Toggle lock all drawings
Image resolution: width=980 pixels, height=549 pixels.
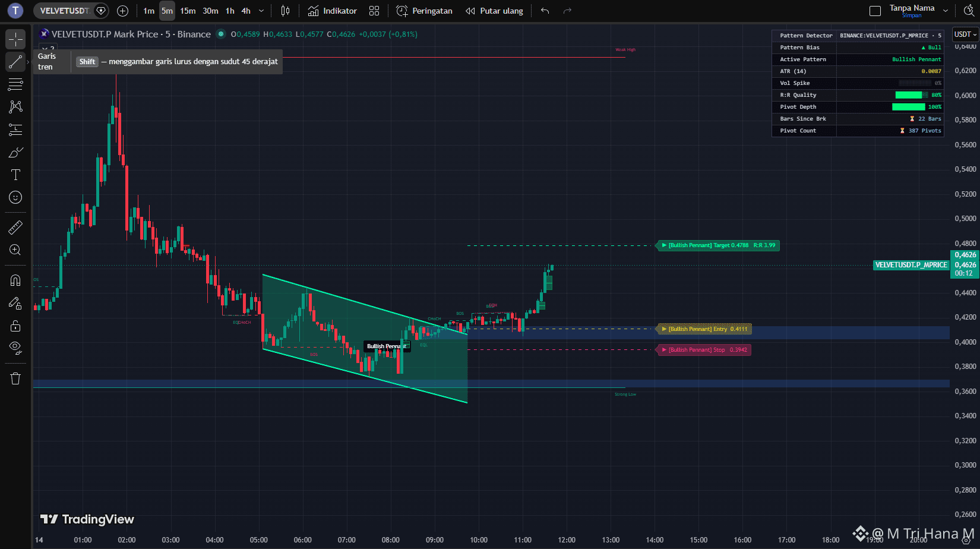coord(15,326)
